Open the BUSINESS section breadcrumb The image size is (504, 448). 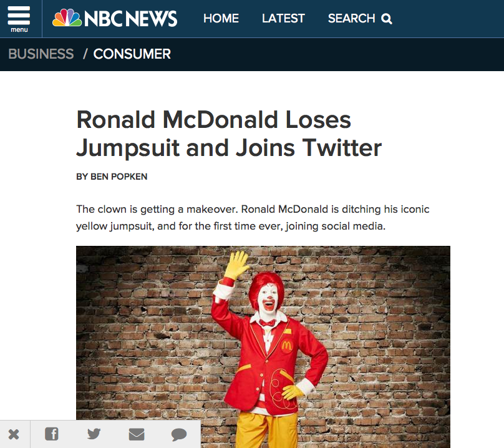41,54
